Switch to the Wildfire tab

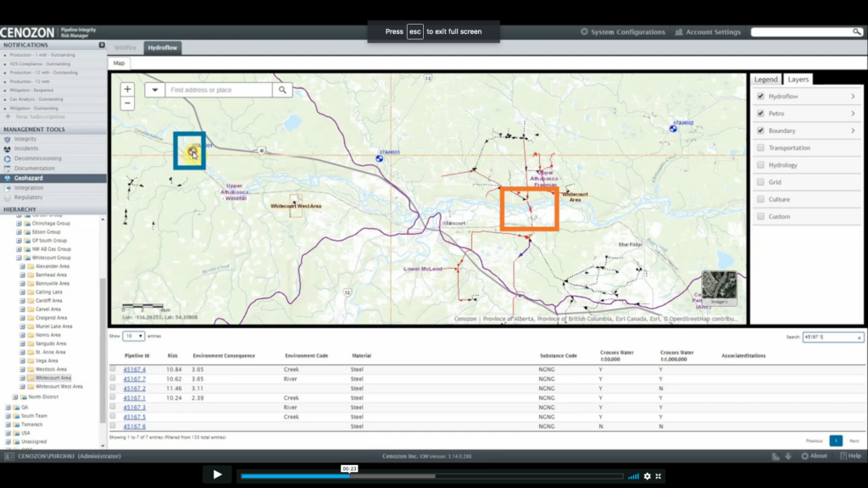tap(125, 47)
